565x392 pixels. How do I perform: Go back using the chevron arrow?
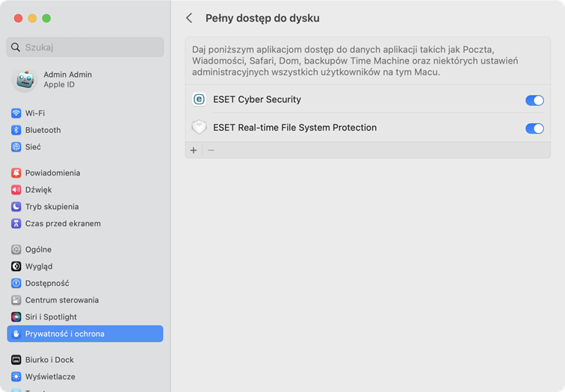click(189, 18)
